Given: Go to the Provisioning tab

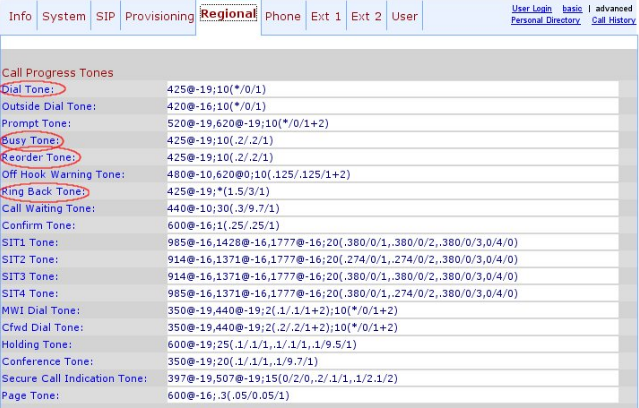Looking at the screenshot, I should coord(159,16).
